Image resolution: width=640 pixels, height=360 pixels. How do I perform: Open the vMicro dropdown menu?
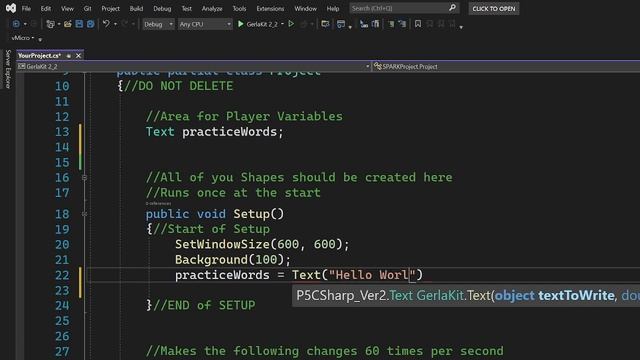click(23, 38)
